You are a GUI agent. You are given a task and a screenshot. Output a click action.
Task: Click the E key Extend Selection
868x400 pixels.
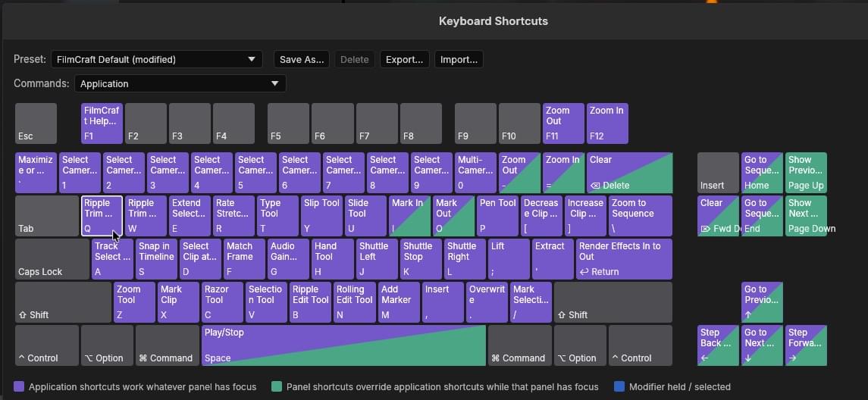coord(190,216)
